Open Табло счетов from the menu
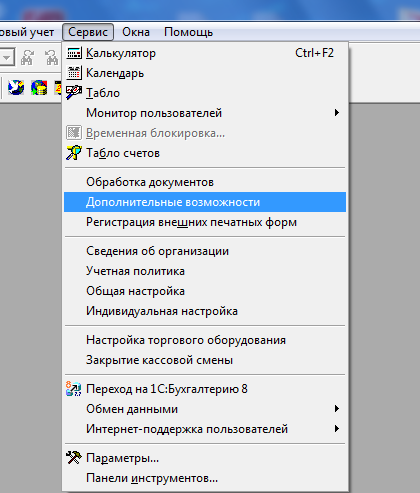This screenshot has width=420, height=493. coord(205,153)
